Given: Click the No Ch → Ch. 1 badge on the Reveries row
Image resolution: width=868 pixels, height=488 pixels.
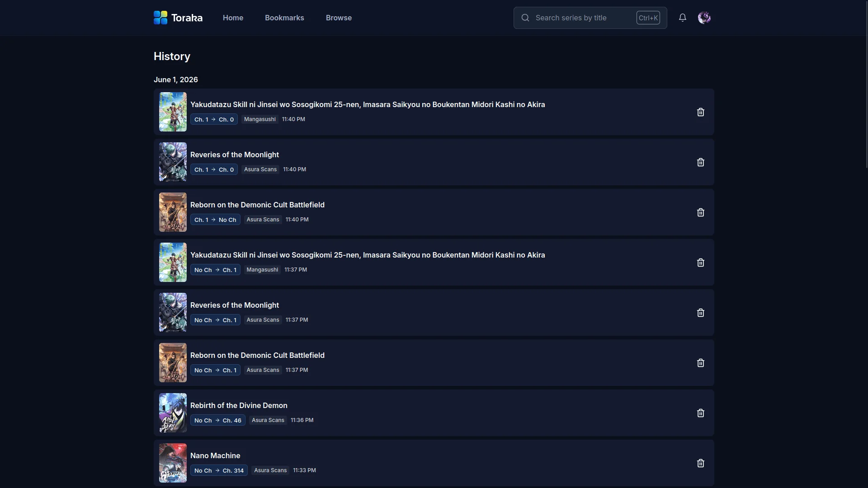Looking at the screenshot, I should tap(215, 320).
